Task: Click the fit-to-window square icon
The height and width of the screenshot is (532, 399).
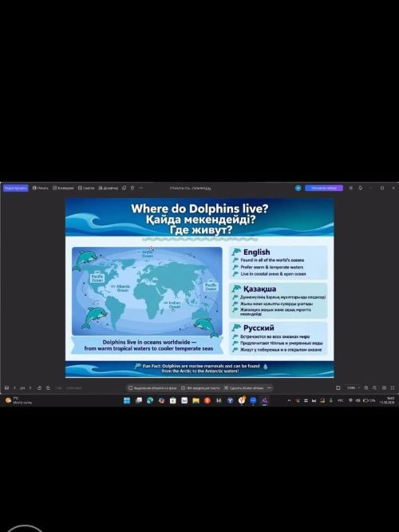Action: point(338,387)
